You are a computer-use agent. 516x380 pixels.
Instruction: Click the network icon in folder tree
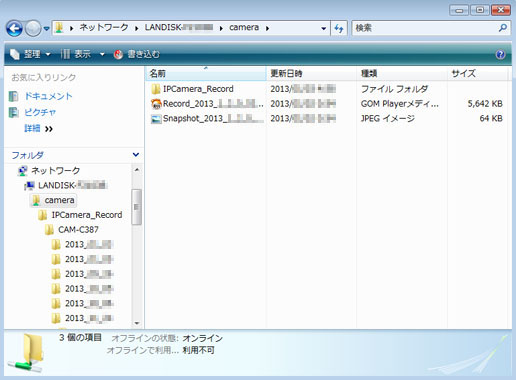coord(23,171)
